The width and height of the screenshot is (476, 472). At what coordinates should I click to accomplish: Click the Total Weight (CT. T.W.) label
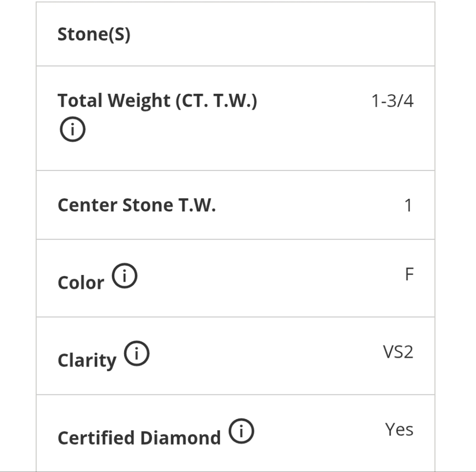click(157, 101)
